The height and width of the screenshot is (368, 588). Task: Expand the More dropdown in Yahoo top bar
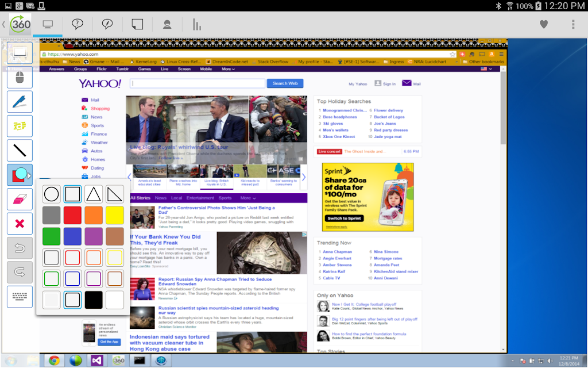[228, 69]
